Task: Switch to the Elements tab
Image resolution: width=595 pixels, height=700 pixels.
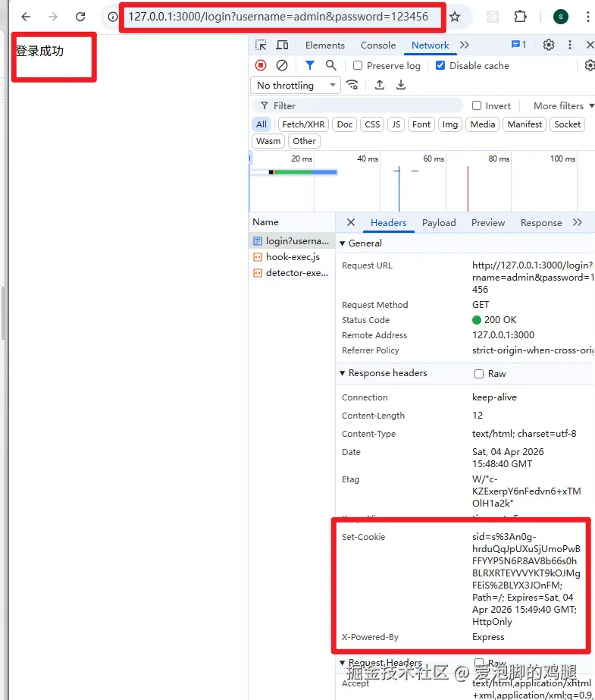Action: (x=324, y=45)
